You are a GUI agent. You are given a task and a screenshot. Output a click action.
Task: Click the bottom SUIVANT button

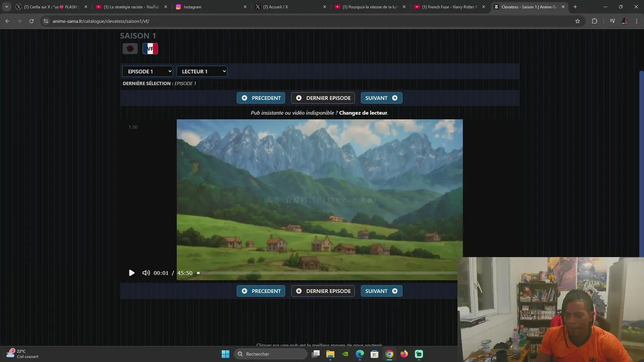381,291
